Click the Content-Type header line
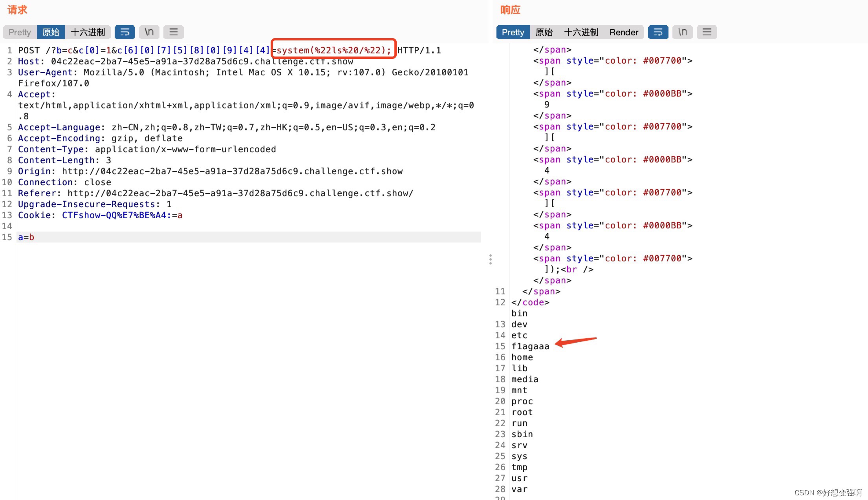 click(x=147, y=149)
